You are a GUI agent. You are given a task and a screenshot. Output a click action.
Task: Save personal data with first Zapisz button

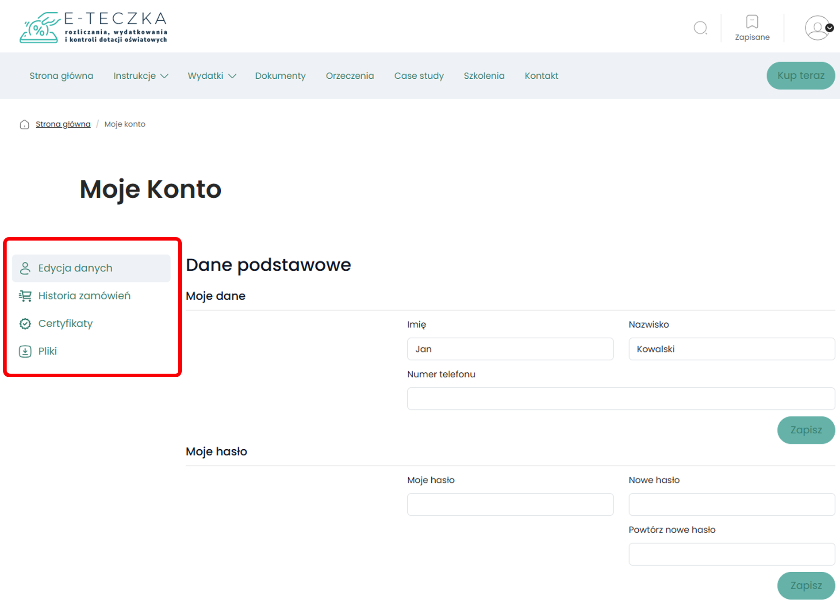pos(805,430)
